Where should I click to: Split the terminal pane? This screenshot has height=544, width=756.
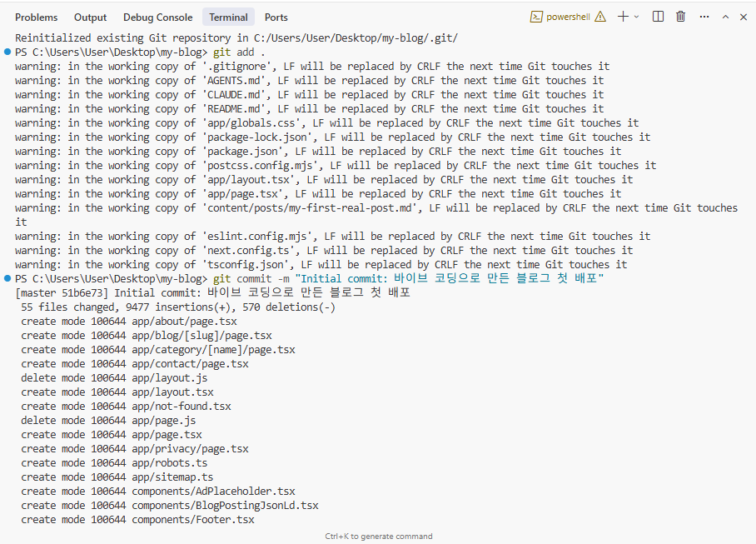tap(659, 17)
